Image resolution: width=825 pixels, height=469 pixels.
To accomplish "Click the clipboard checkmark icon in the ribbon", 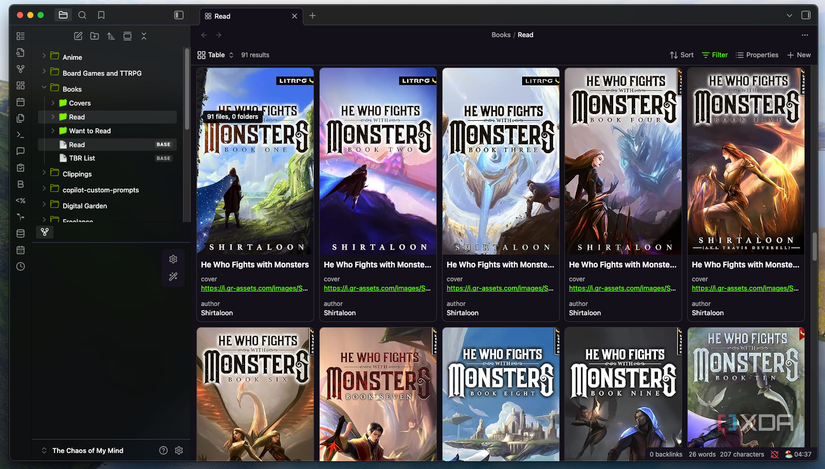I will pyautogui.click(x=21, y=167).
